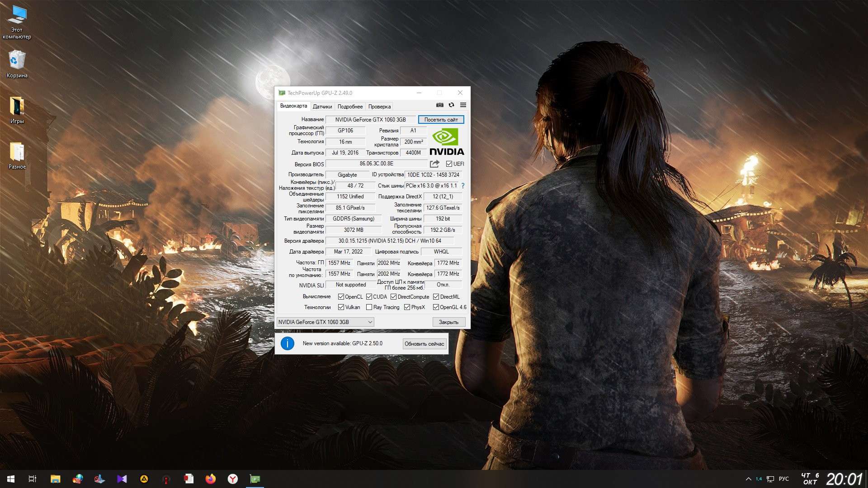Viewport: 868px width, 488px height.
Task: Open the Visual Studio taskbar icon
Action: [x=122, y=479]
